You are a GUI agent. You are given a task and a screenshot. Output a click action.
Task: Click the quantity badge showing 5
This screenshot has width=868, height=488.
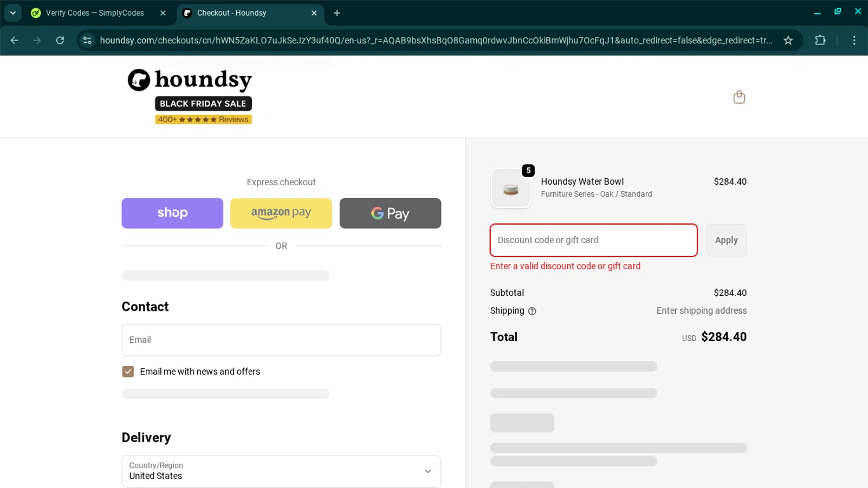tap(528, 171)
